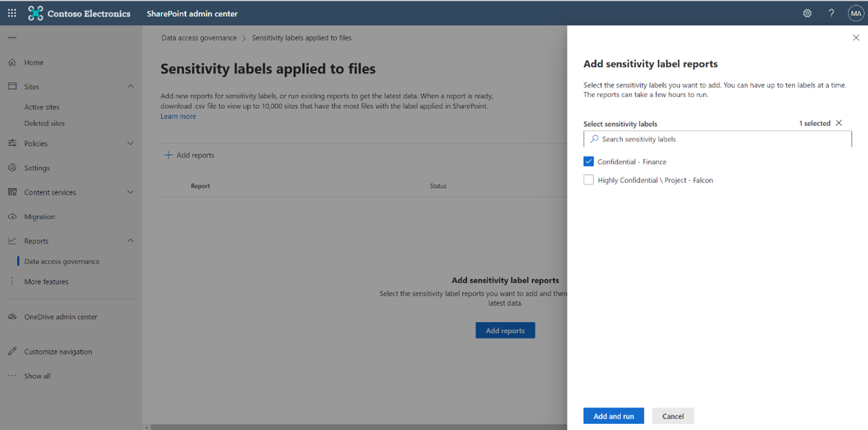This screenshot has height=430, width=868.
Task: Open the MA account avatar menu
Action: (x=856, y=12)
